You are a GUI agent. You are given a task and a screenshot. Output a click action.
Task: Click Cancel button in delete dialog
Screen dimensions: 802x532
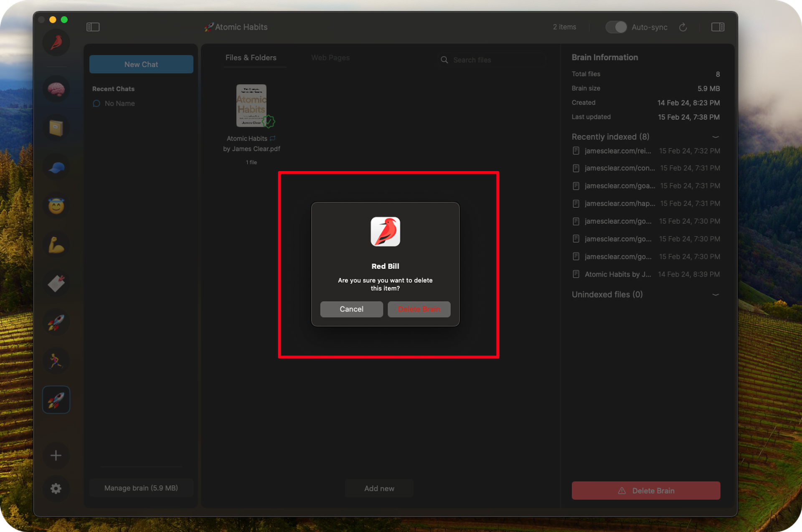point(351,309)
